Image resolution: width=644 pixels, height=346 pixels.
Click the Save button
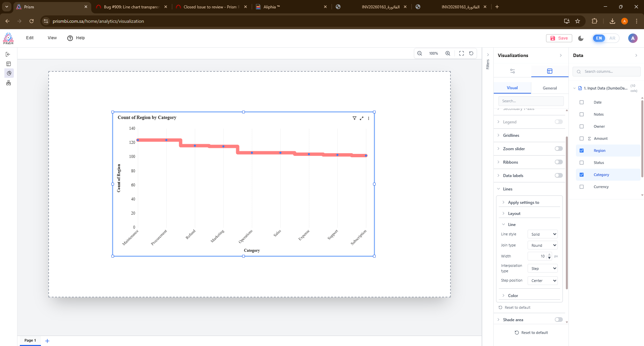(559, 38)
